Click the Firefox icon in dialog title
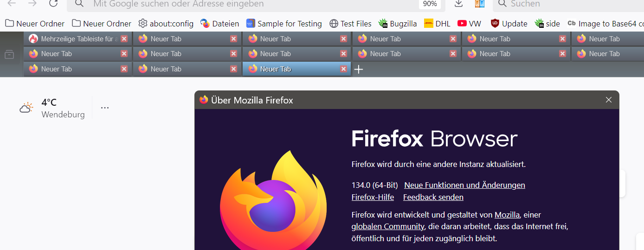Screen dimensions: 644x250 pyautogui.click(x=203, y=100)
